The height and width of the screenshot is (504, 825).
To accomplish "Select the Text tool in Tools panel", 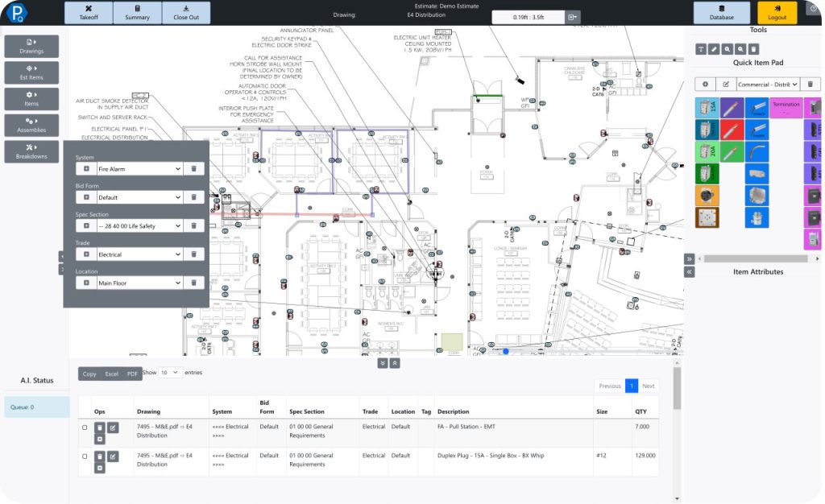I will [x=701, y=49].
